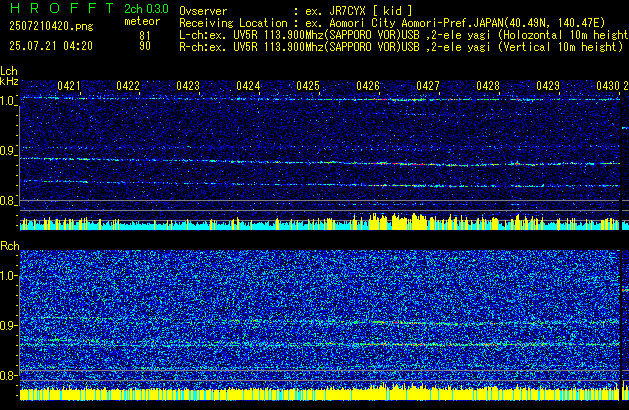This screenshot has height=410, width=629.
Task: Click the file name 2507210420.png
Action: pyautogui.click(x=51, y=26)
